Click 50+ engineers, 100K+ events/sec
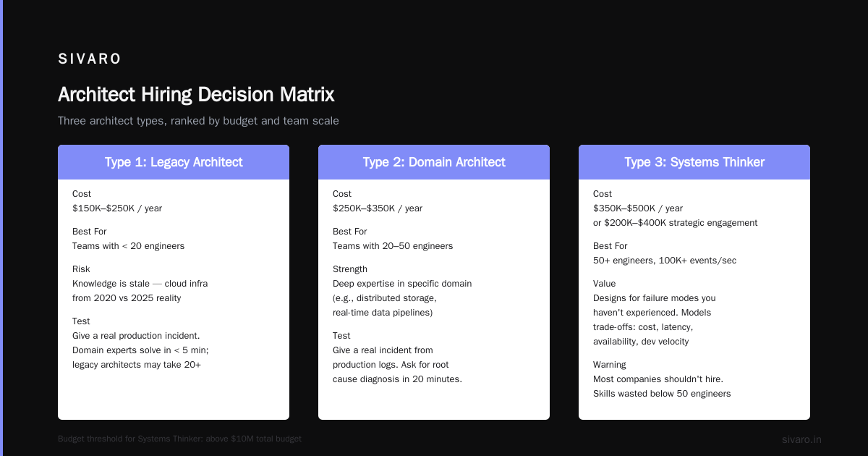This screenshot has height=456, width=868. tap(665, 261)
